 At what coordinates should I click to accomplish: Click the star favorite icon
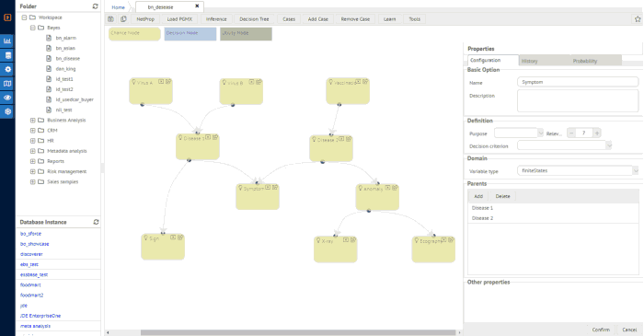(638, 19)
